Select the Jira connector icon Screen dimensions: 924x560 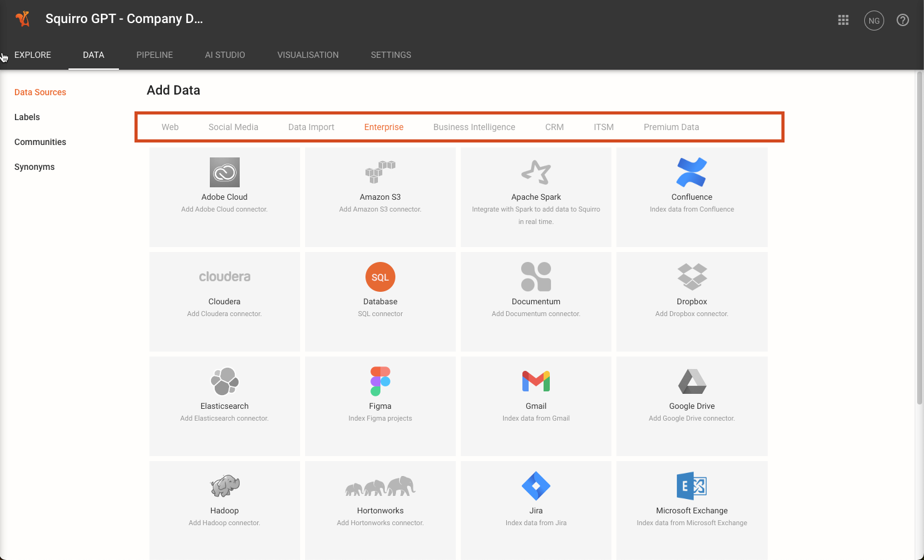(536, 486)
